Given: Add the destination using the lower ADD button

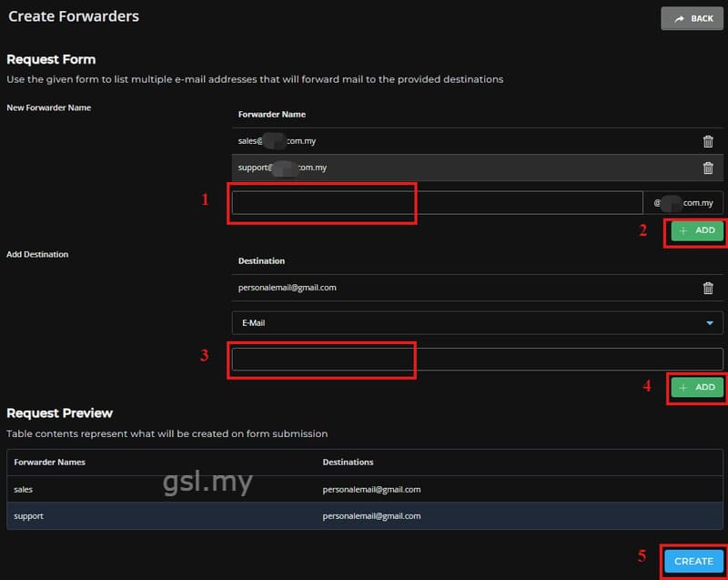Looking at the screenshot, I should click(x=697, y=387).
